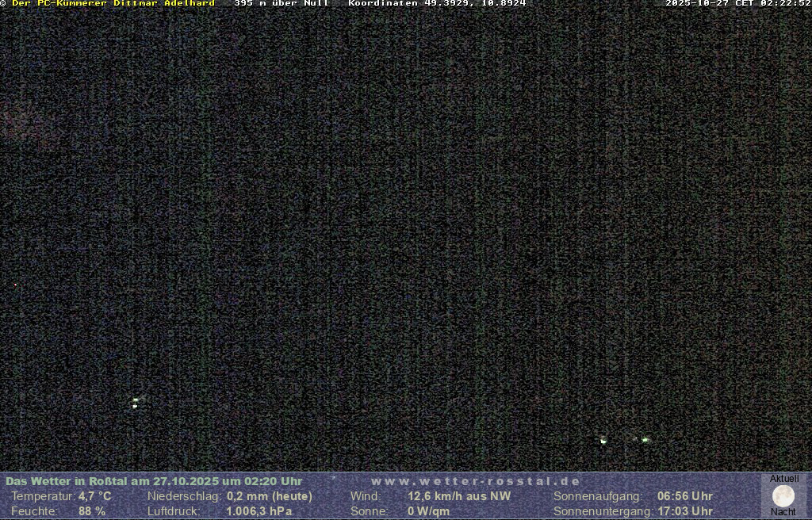Click the 'Nacht' label below the moon
Screen dimensions: 812x520
[783, 512]
